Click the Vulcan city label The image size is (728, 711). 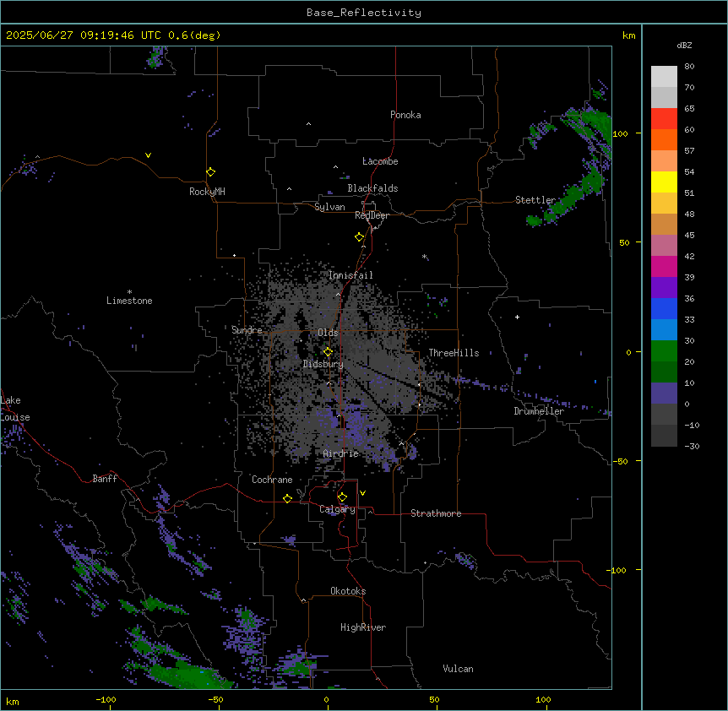tap(459, 669)
